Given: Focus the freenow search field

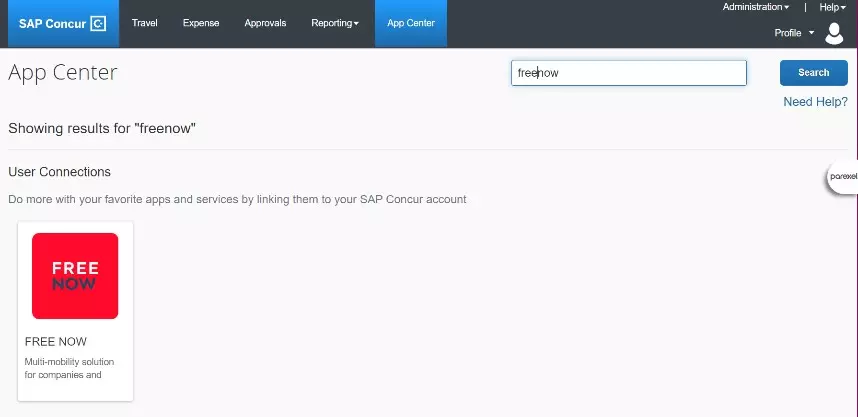Looking at the screenshot, I should [629, 73].
